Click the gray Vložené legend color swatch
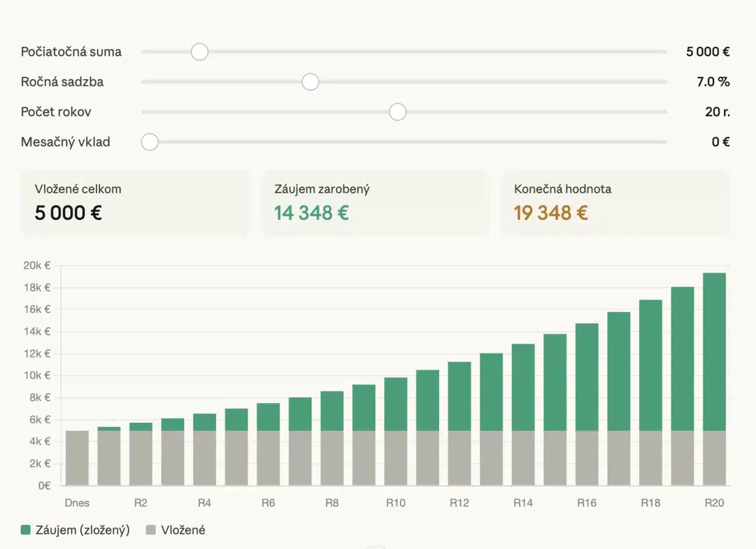This screenshot has width=756, height=549. pyautogui.click(x=151, y=530)
